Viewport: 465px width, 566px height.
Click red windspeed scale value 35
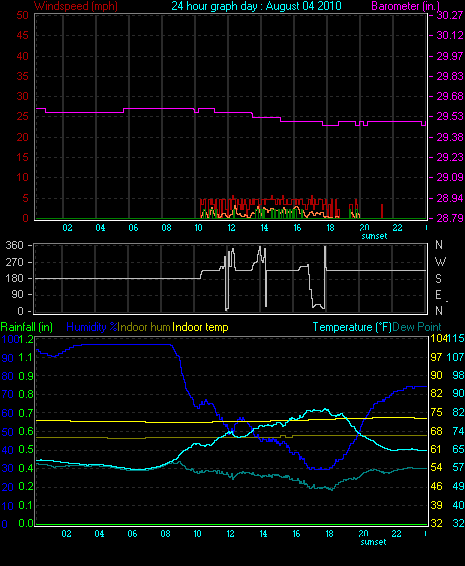[22, 76]
